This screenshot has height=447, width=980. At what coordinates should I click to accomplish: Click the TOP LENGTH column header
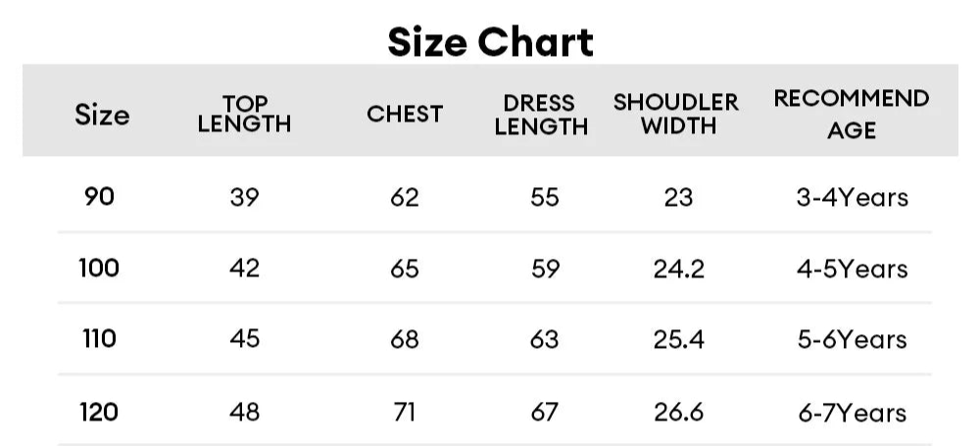coord(244,114)
